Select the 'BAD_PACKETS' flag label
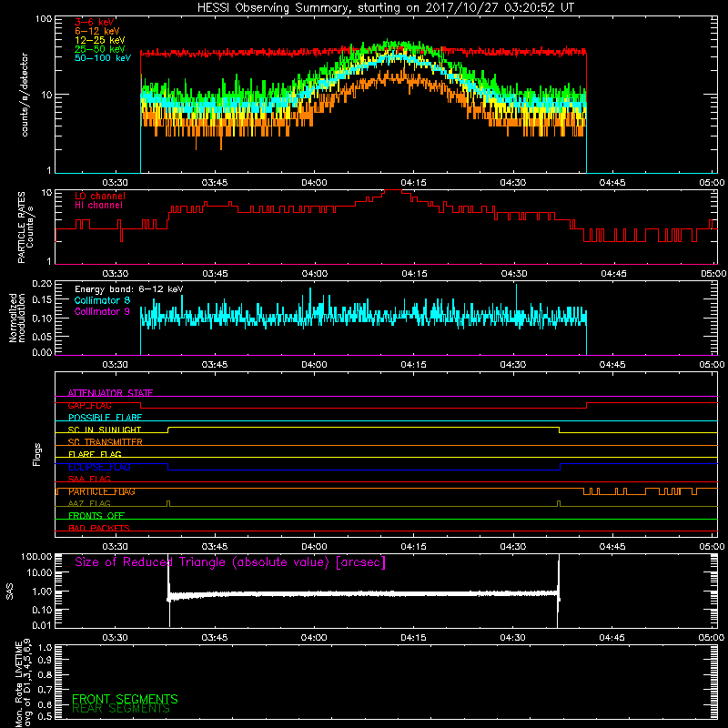The width and height of the screenshot is (728, 728). click(99, 529)
